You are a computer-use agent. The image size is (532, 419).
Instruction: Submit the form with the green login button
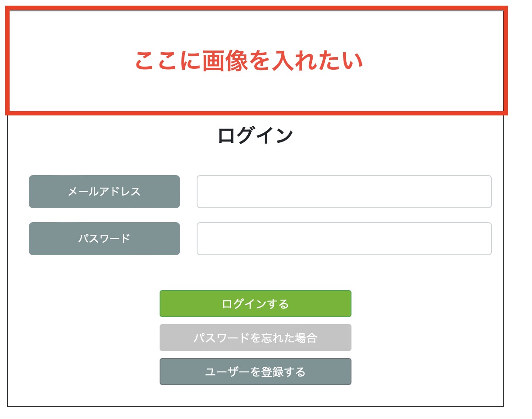pos(255,304)
